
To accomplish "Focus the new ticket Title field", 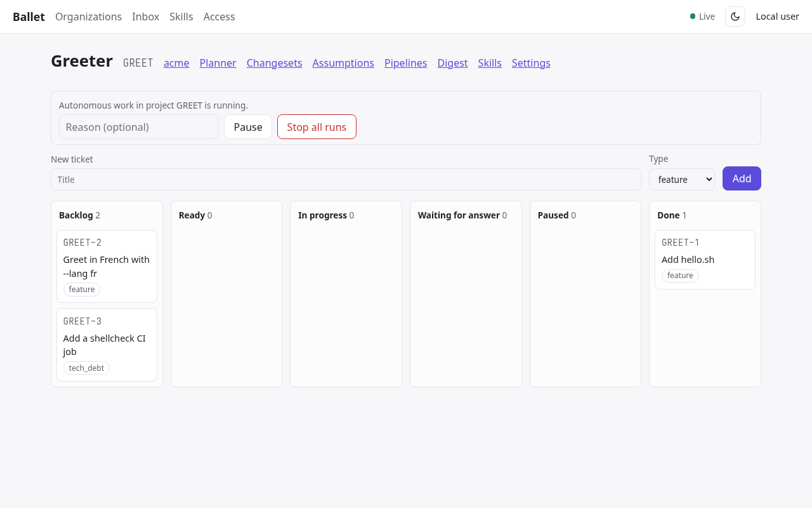I will pos(346,180).
